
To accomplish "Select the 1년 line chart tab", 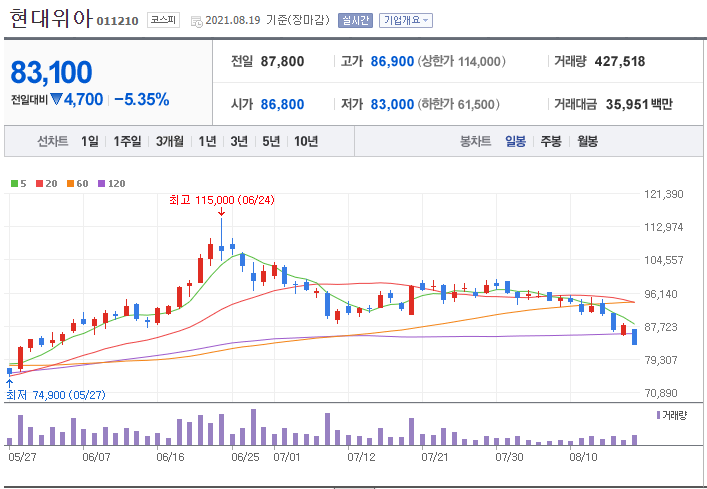I will point(207,142).
